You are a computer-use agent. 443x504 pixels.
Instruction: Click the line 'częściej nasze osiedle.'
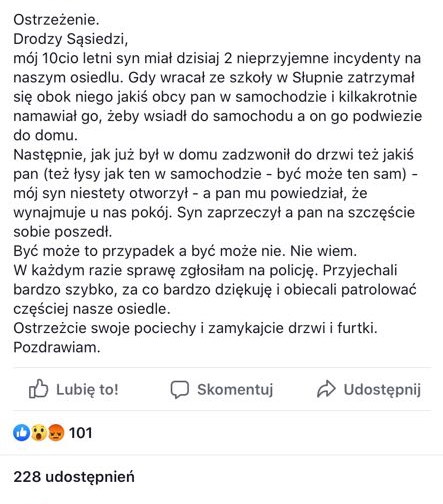tap(92, 309)
